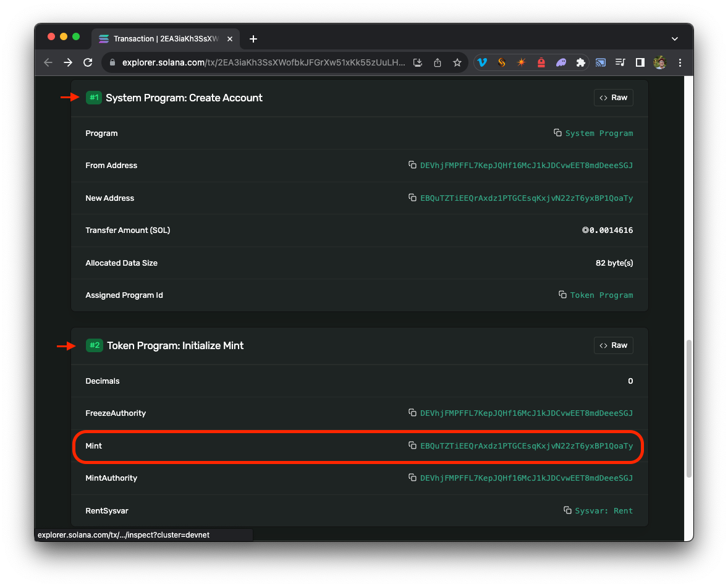Toggle the browser side panel icon
This screenshot has height=587, width=728.
(640, 62)
